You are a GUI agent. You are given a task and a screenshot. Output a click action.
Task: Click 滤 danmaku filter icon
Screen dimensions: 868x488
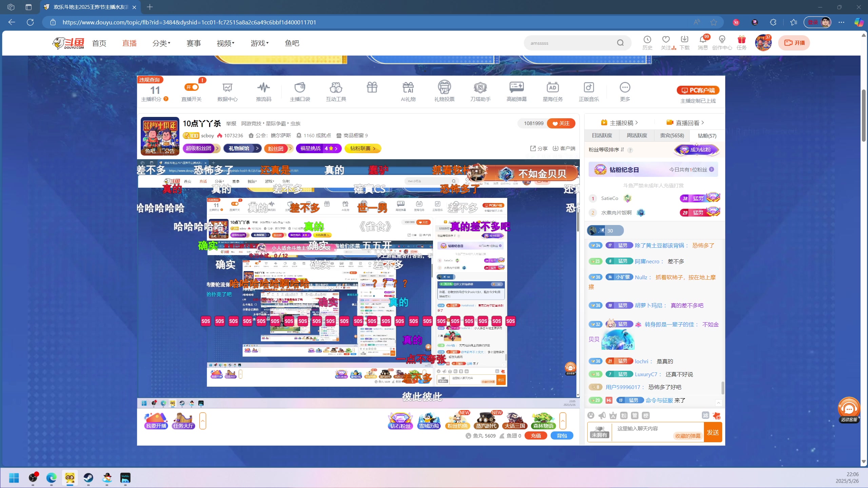coord(706,415)
